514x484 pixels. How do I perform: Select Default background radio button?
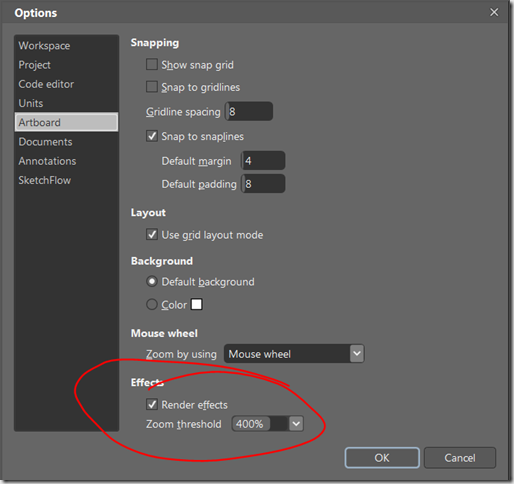tap(152, 282)
